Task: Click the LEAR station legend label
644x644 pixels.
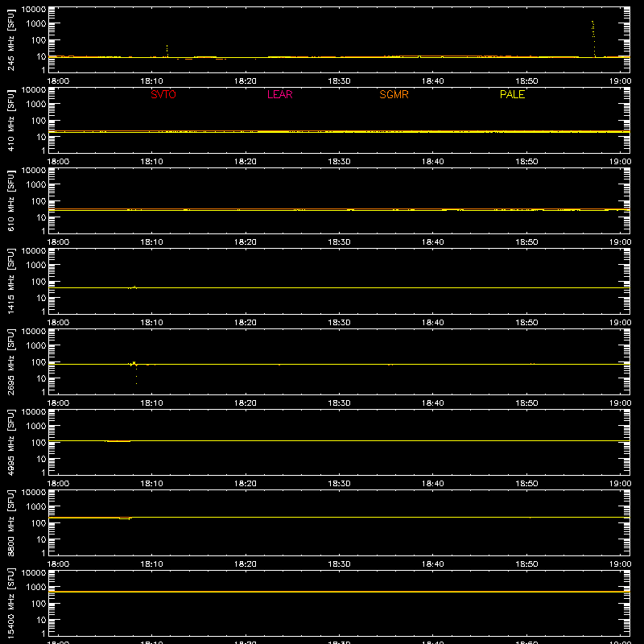Action: (279, 94)
